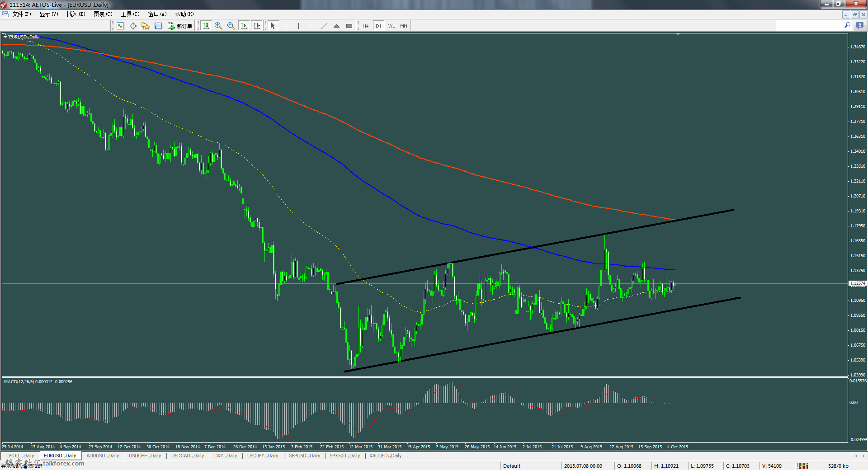Switch to GBPUSD.,Daily chart tab

(304, 456)
